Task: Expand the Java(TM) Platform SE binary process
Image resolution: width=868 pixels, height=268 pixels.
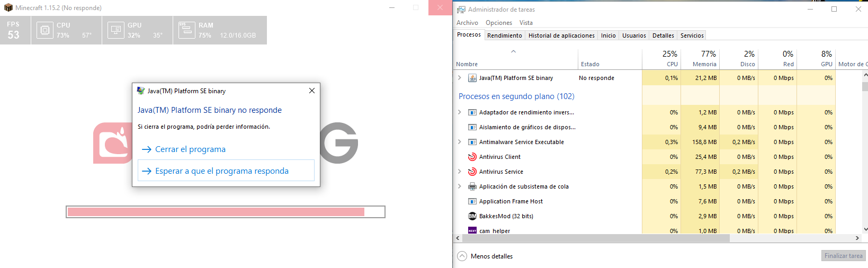Action: pyautogui.click(x=460, y=78)
